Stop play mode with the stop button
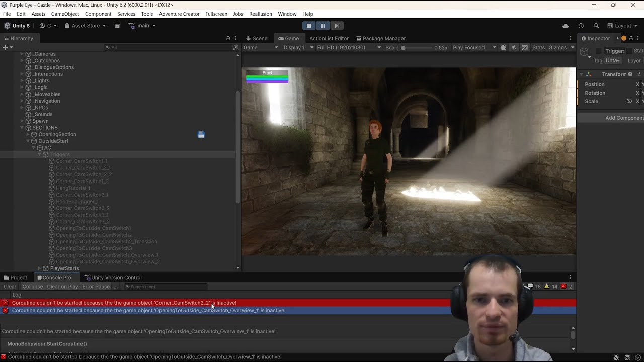This screenshot has height=362, width=644. pos(309,26)
